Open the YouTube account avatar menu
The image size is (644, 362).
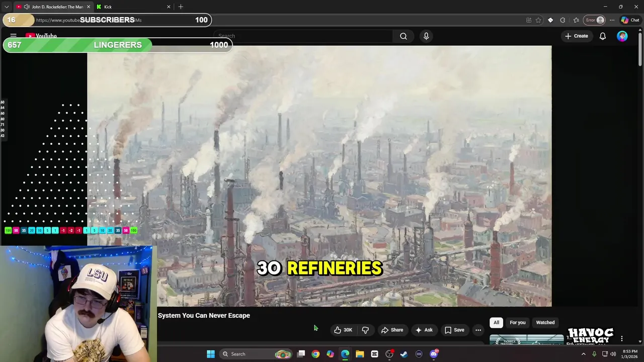pos(622,36)
